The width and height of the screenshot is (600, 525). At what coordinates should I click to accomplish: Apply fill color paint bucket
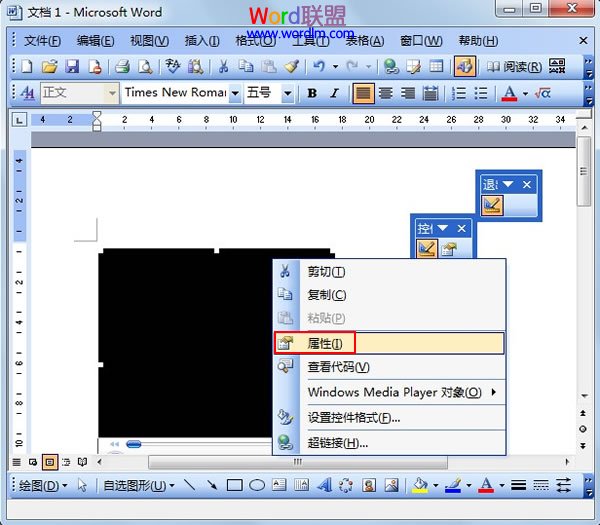pos(420,485)
